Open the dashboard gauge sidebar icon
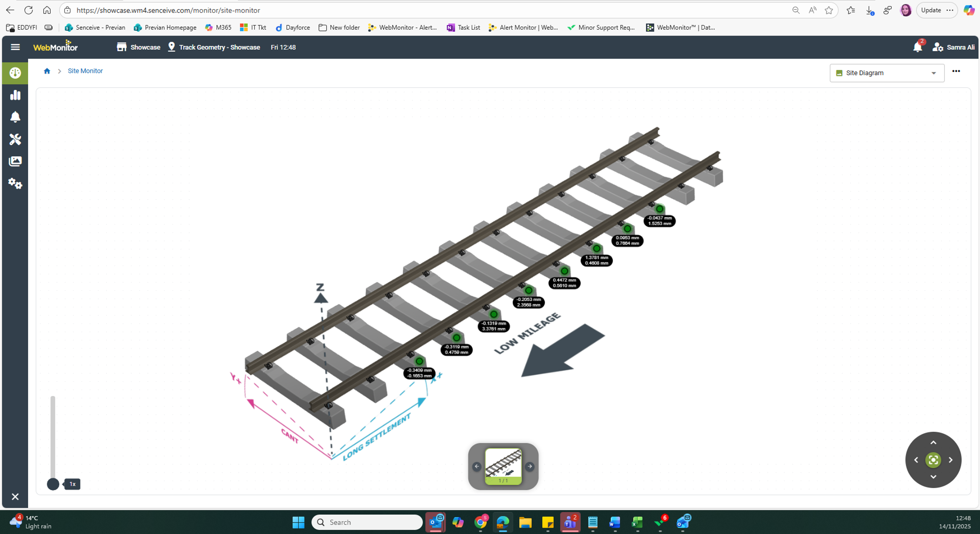 coord(15,73)
